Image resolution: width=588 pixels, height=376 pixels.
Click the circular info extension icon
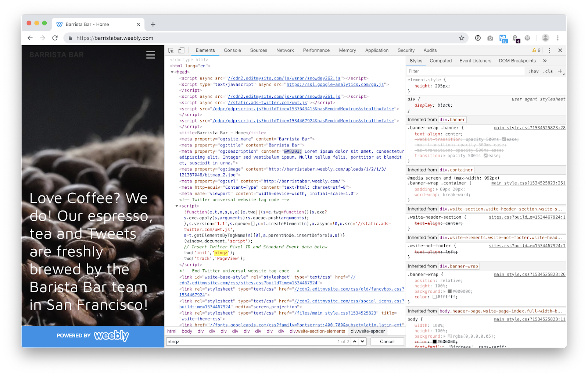click(x=478, y=38)
